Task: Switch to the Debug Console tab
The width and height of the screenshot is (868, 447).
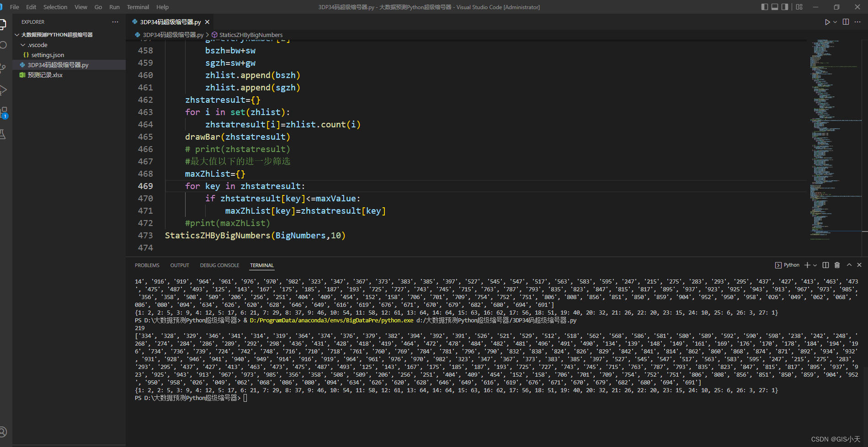Action: 219,265
